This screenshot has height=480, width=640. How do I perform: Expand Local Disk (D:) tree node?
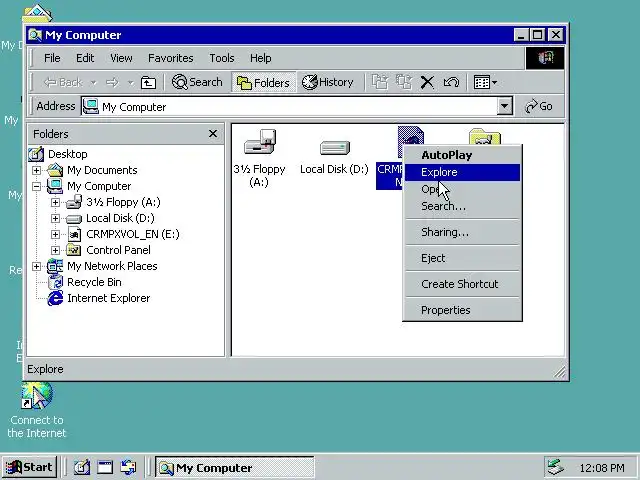pyautogui.click(x=56, y=218)
